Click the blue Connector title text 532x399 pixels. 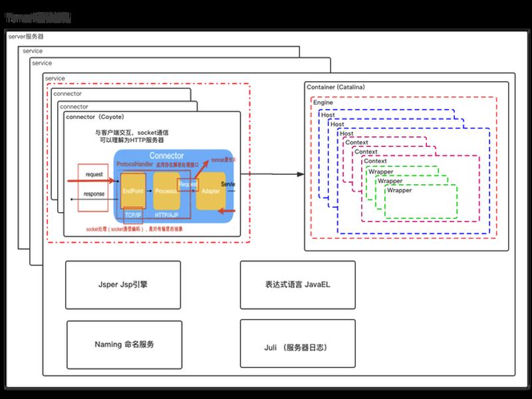tap(167, 156)
